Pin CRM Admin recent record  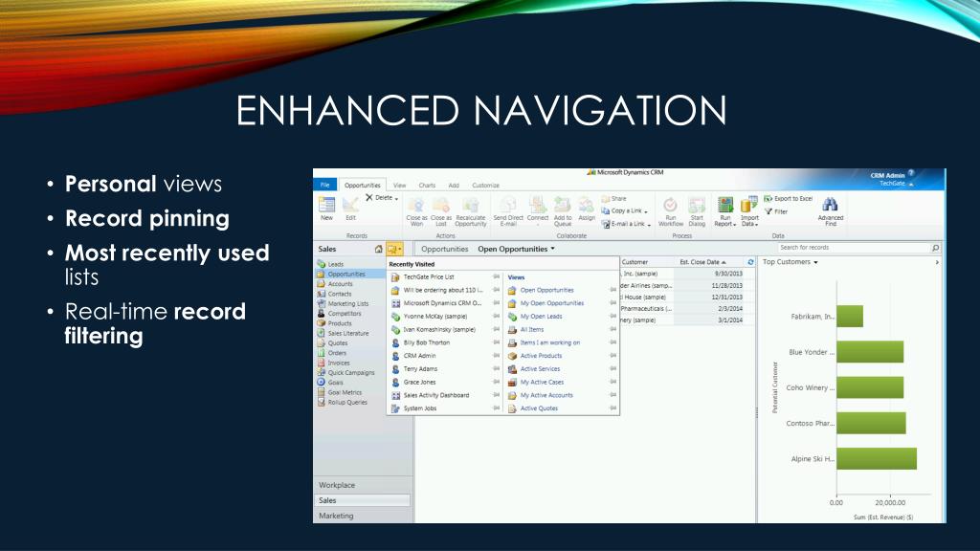click(x=497, y=356)
